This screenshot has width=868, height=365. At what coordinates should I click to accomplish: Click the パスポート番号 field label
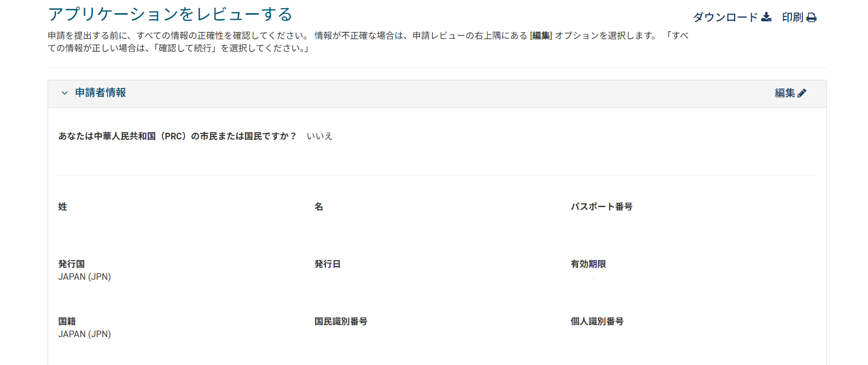602,207
